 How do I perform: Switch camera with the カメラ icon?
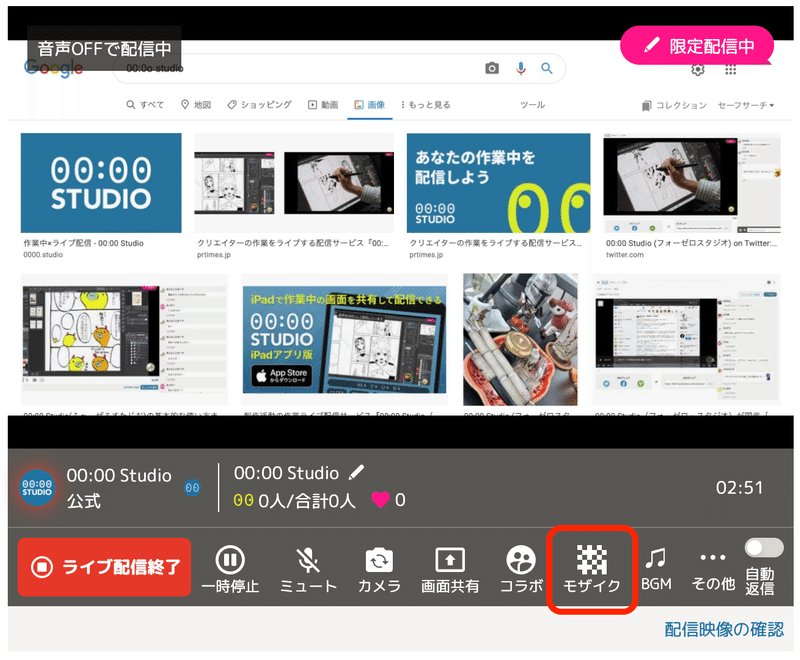(379, 561)
